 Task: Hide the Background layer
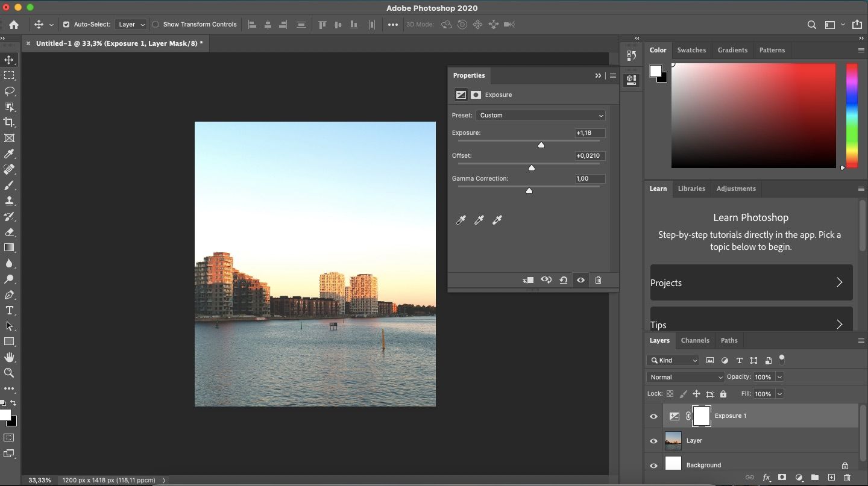[x=653, y=465]
